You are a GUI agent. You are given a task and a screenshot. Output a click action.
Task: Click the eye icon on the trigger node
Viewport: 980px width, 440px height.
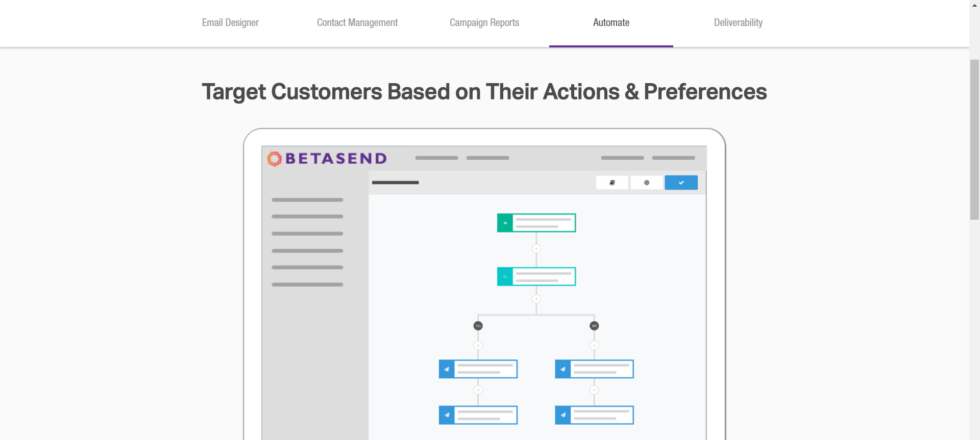click(x=505, y=223)
